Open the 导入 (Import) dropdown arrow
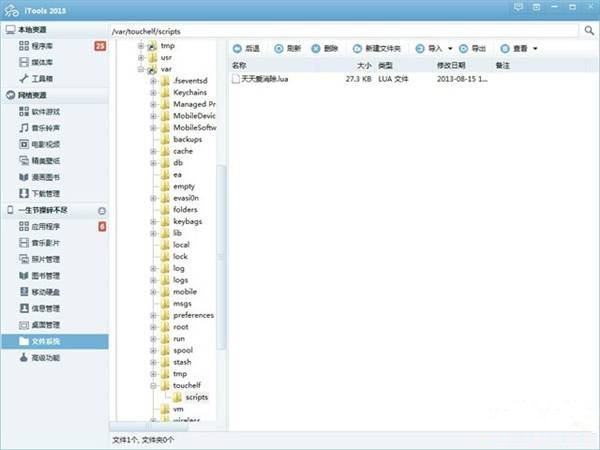The image size is (600, 450). pos(450,48)
